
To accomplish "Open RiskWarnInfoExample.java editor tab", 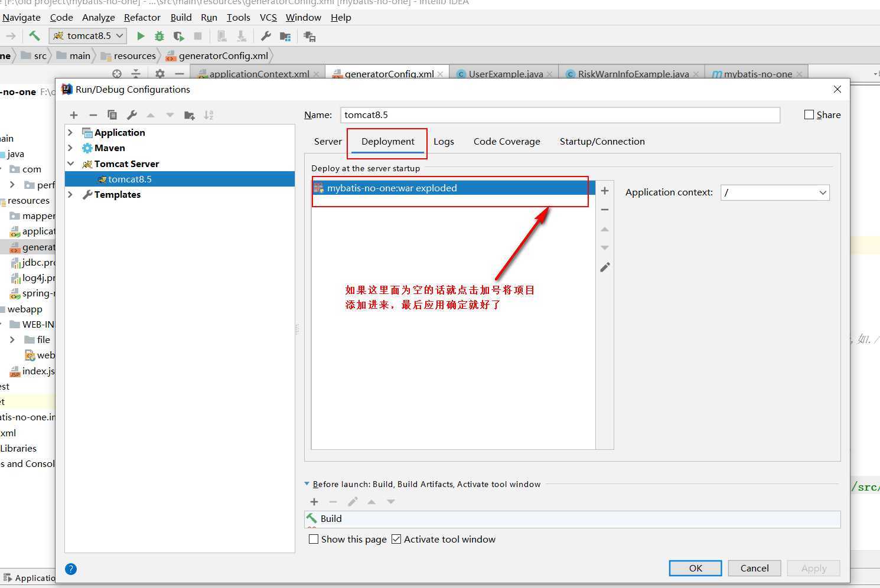I will coord(633,74).
